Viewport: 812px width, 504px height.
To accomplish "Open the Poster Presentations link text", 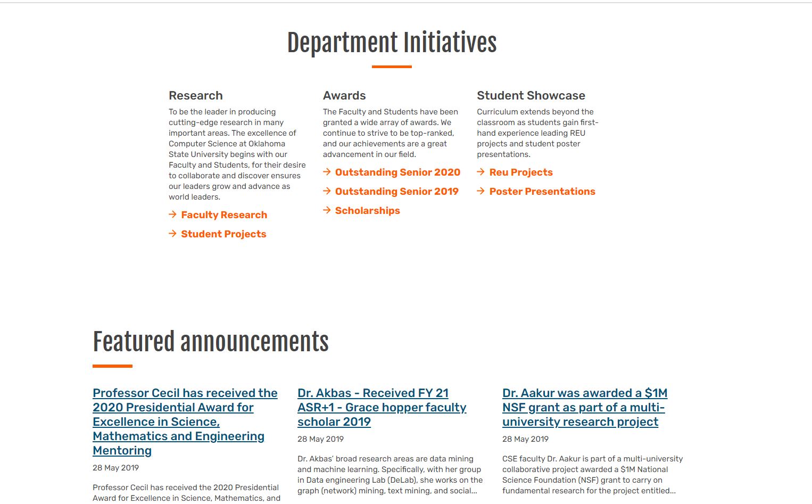I will pos(542,192).
